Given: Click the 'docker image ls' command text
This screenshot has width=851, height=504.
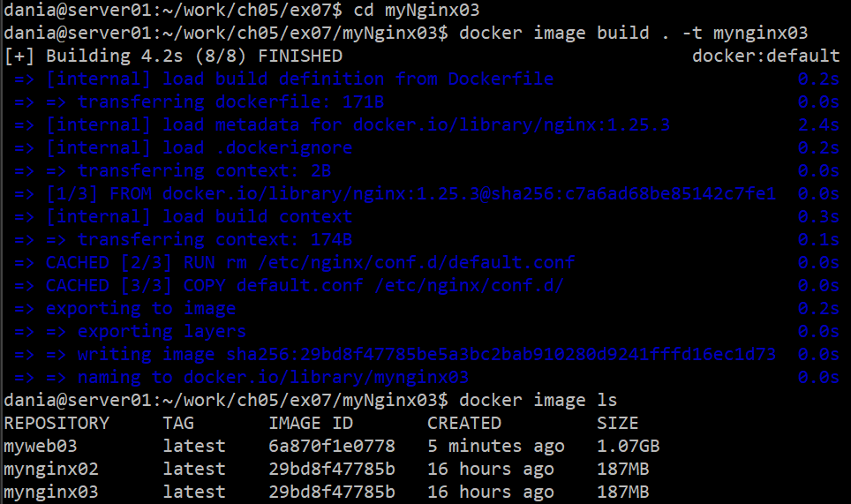Looking at the screenshot, I should click(x=538, y=400).
